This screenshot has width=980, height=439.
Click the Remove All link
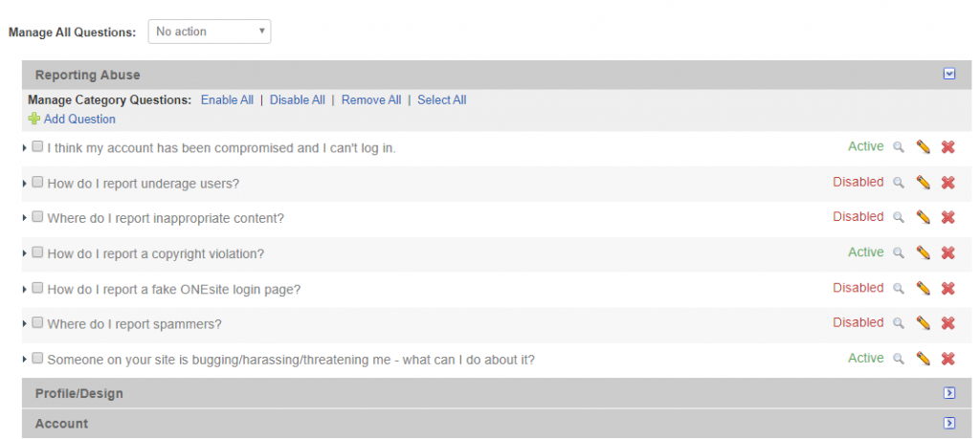(371, 99)
